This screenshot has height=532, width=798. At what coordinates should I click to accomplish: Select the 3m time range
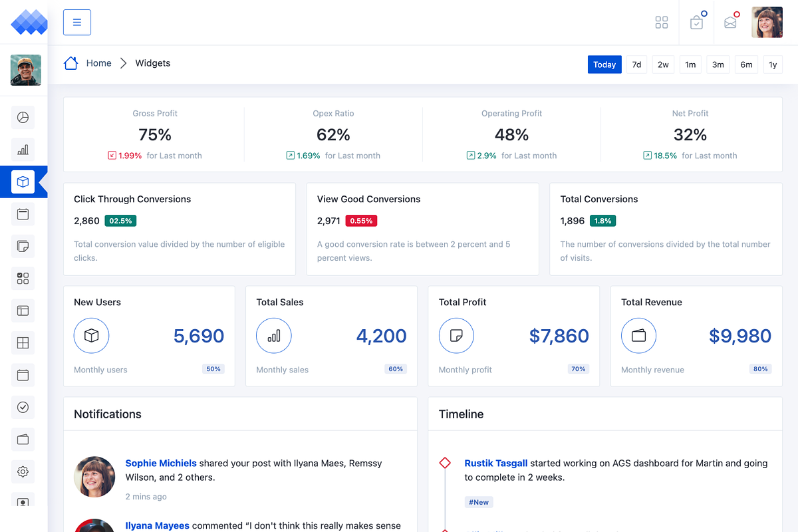(718, 65)
